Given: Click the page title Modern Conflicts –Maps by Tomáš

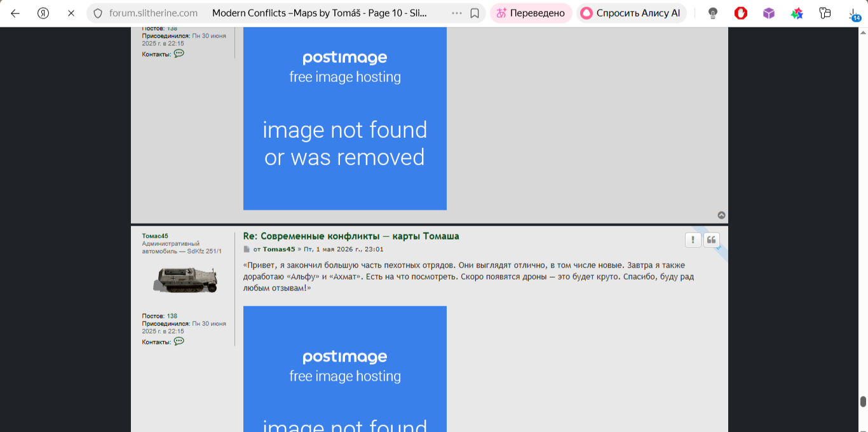Looking at the screenshot, I should pyautogui.click(x=320, y=13).
